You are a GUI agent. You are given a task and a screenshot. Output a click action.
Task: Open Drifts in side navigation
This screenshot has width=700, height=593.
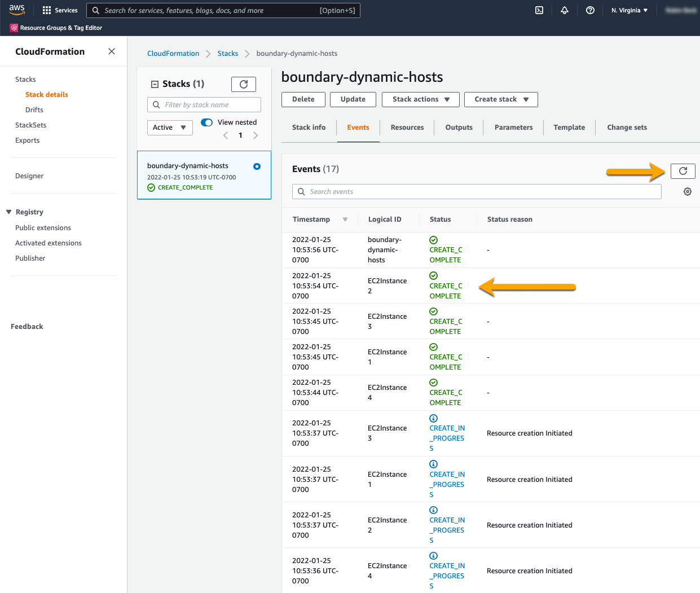point(34,110)
